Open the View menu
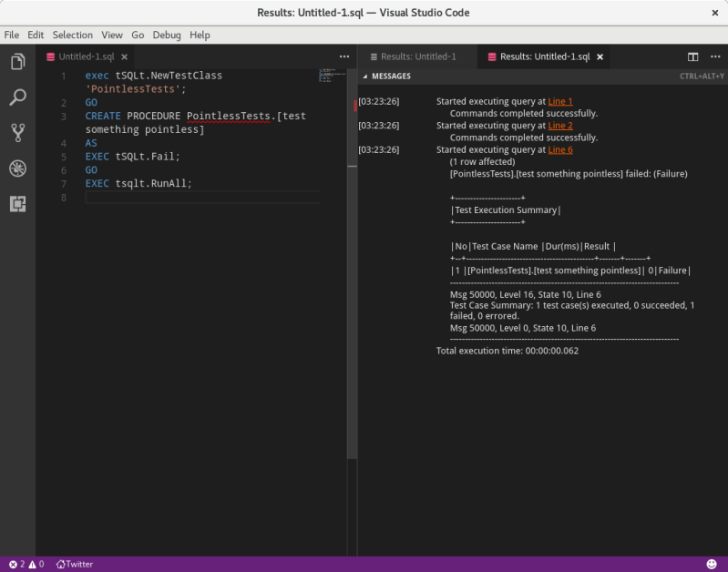Image resolution: width=728 pixels, height=572 pixels. pos(112,35)
